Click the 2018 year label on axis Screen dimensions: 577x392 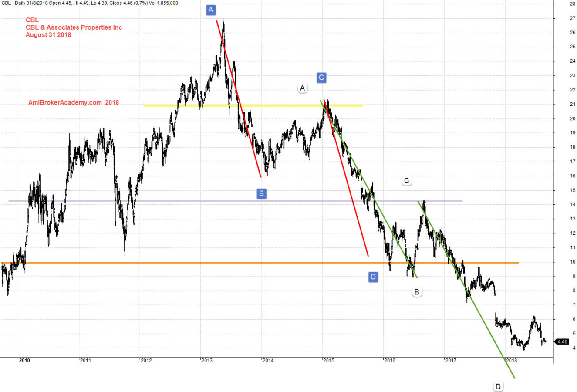tap(512, 360)
